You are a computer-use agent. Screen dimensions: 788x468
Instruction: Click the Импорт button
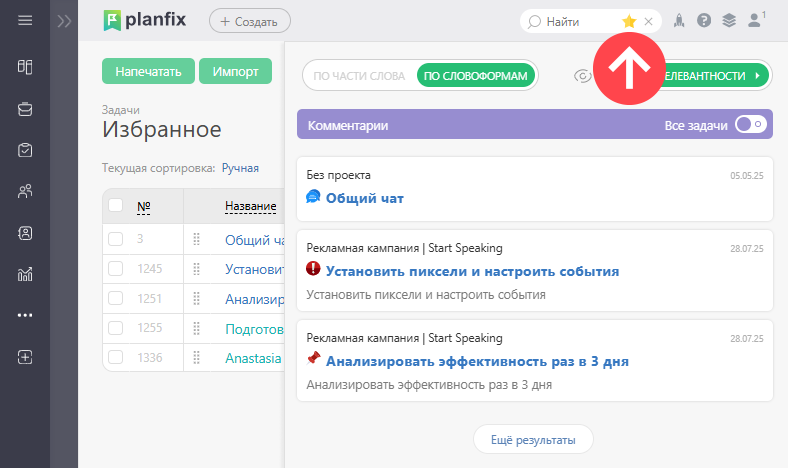235,71
